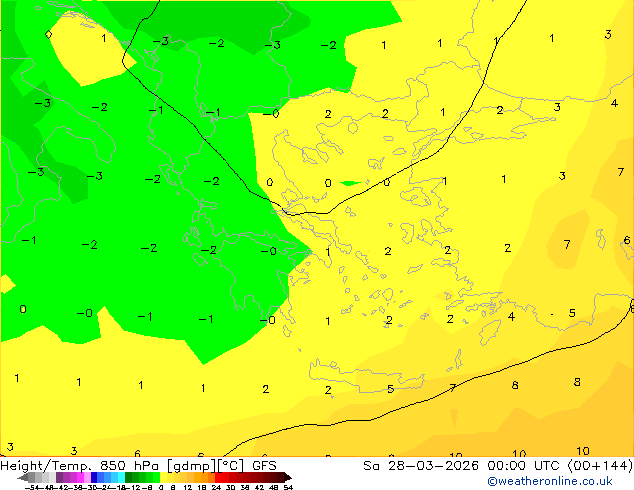Image resolution: width=634 pixels, height=490 pixels.
Task: Click the left arrow end of the color scale
Action: tap(23, 477)
